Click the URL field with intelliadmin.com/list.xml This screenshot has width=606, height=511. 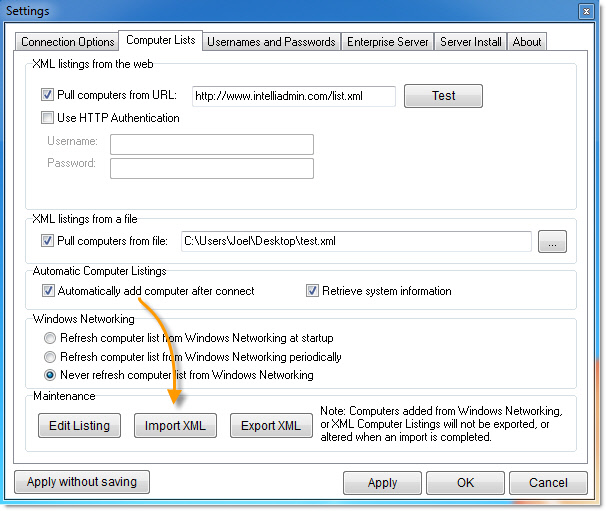(x=294, y=96)
